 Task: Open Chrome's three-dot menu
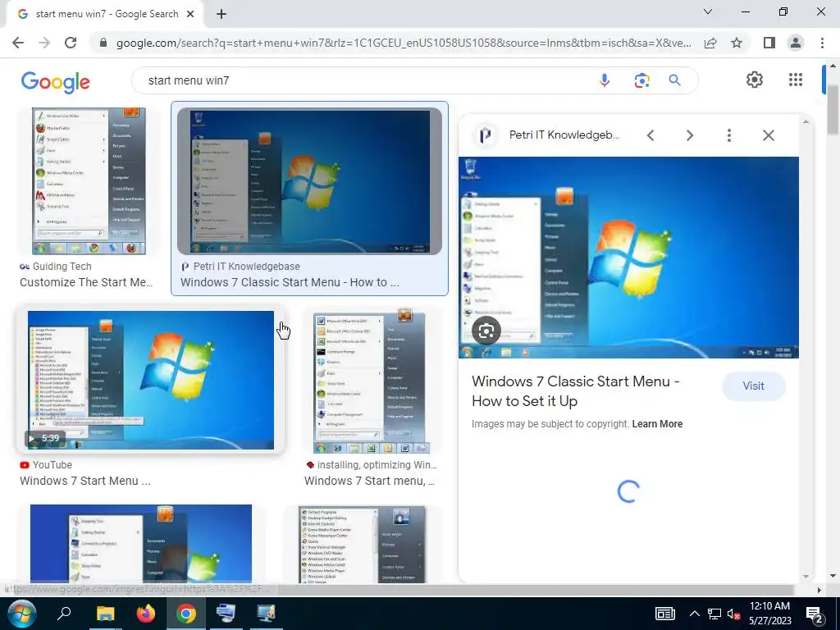822,43
